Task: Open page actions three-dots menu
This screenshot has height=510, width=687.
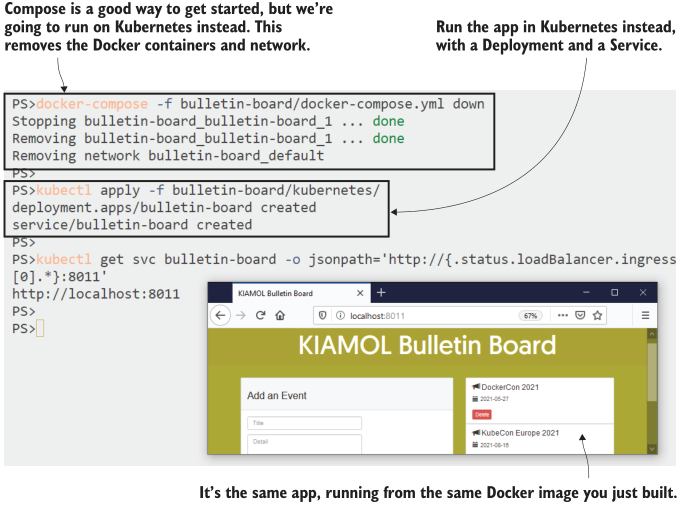Action: (563, 315)
